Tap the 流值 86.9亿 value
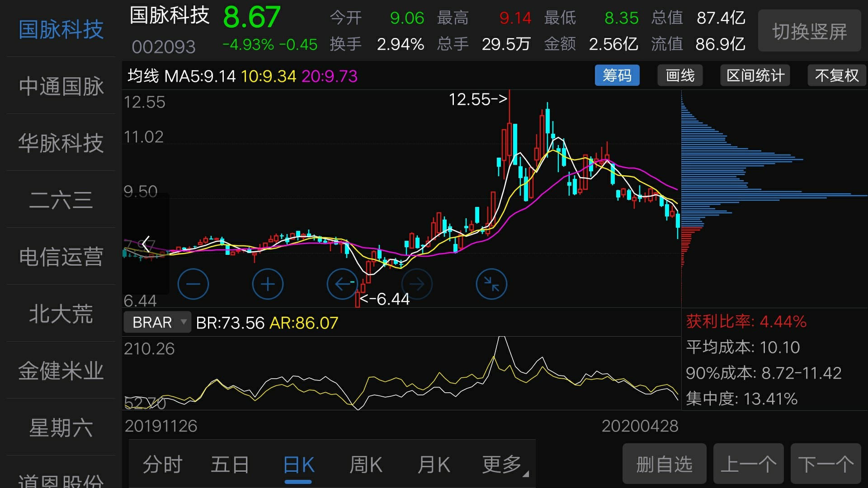The width and height of the screenshot is (868, 488). coord(721,44)
